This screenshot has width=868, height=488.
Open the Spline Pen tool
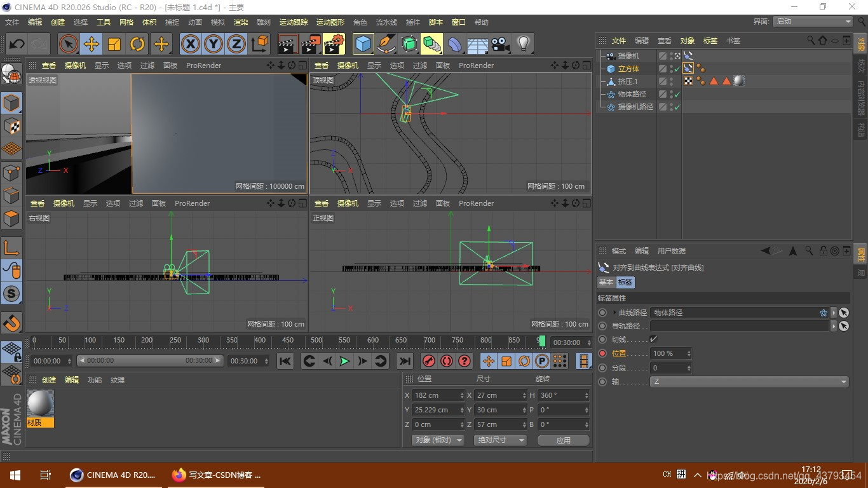(387, 44)
